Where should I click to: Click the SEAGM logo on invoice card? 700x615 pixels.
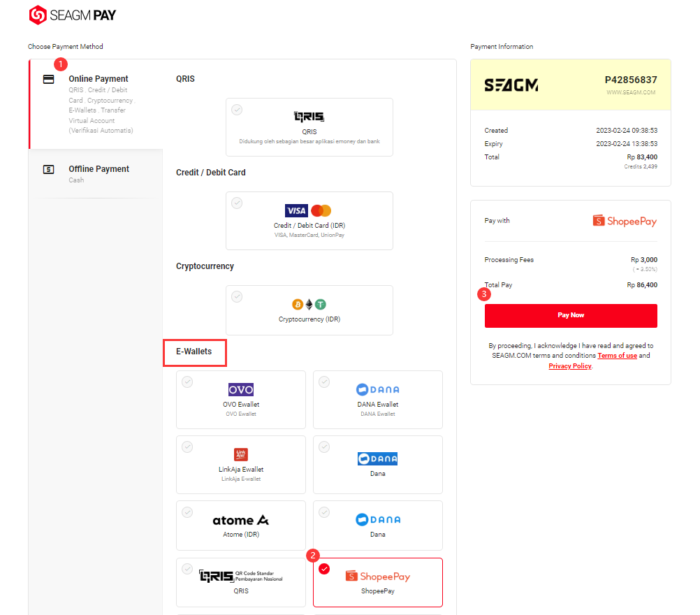click(x=511, y=85)
